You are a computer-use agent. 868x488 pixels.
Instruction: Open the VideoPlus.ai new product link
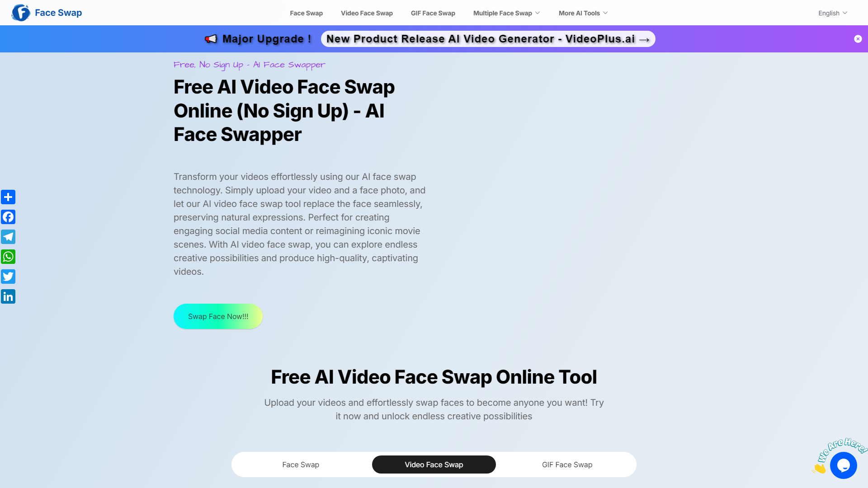(488, 39)
